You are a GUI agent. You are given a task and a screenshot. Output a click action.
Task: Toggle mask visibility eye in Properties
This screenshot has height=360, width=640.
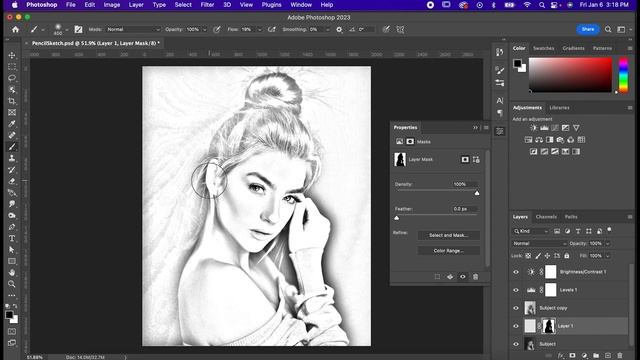tap(462, 277)
